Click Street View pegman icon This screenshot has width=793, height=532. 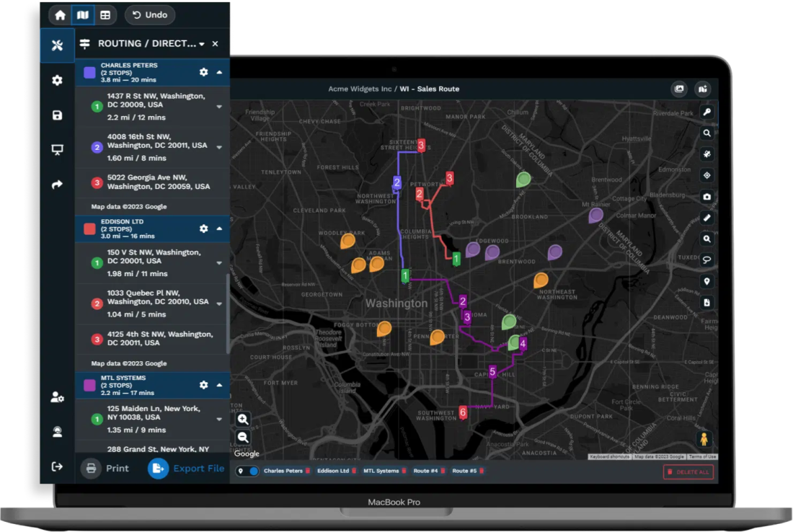pyautogui.click(x=704, y=438)
